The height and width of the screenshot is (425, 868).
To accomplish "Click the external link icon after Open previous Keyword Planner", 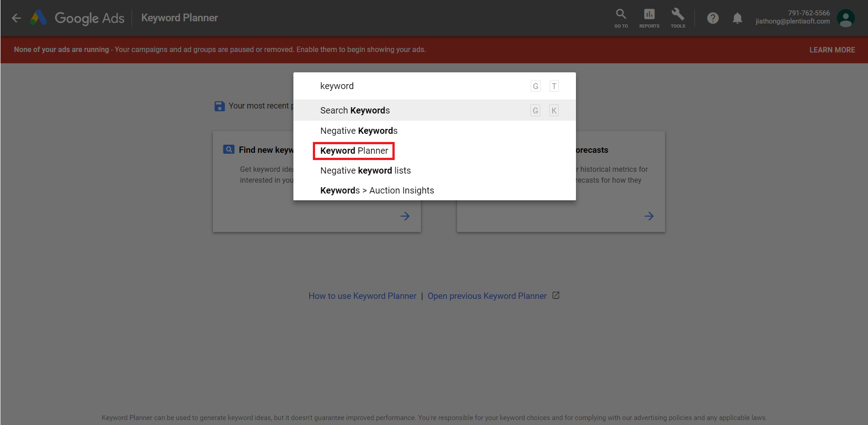I will coord(556,295).
